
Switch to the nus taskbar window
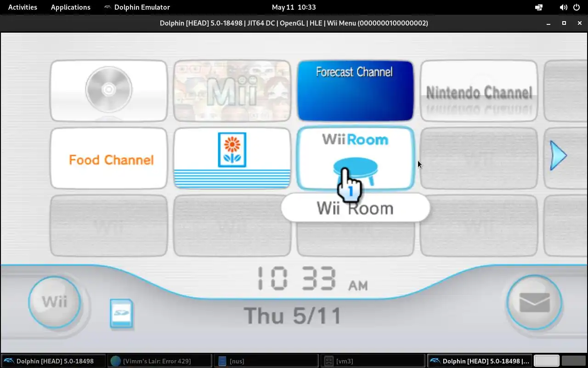[x=266, y=361]
